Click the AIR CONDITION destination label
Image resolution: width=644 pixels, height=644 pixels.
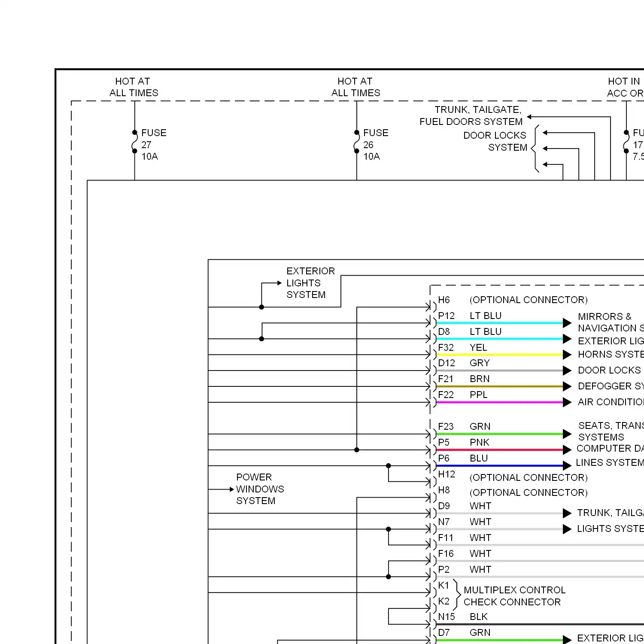point(611,402)
